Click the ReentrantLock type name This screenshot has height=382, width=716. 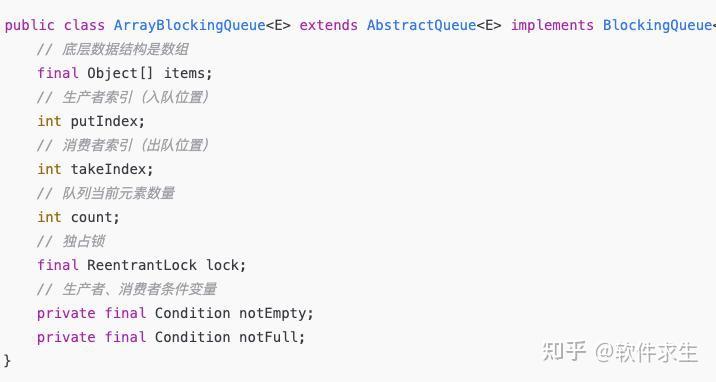pyautogui.click(x=142, y=265)
